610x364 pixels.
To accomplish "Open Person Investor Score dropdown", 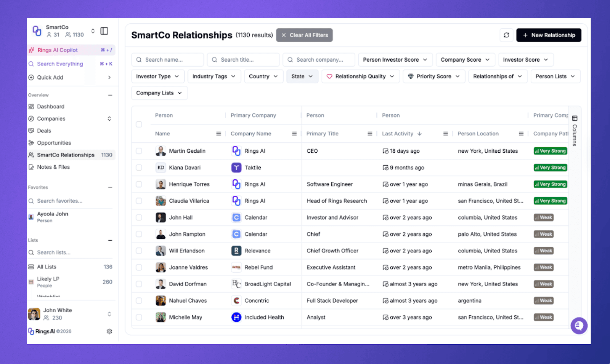I will pyautogui.click(x=395, y=60).
